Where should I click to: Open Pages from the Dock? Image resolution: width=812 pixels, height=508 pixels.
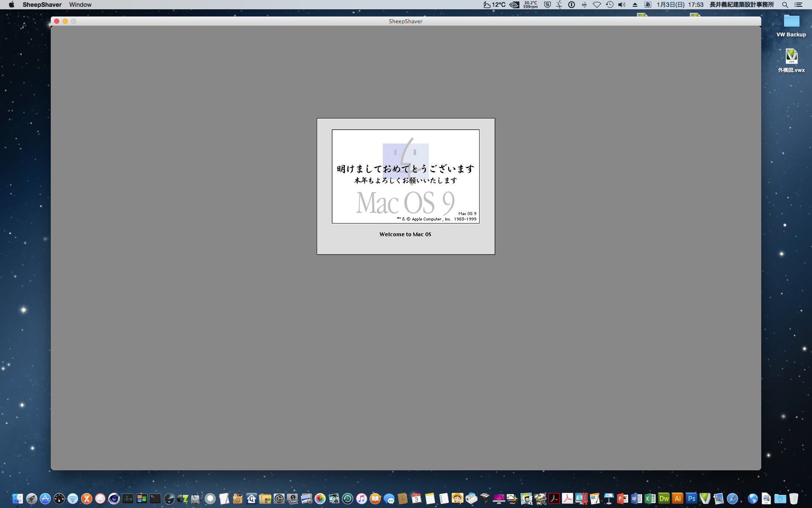(595, 499)
